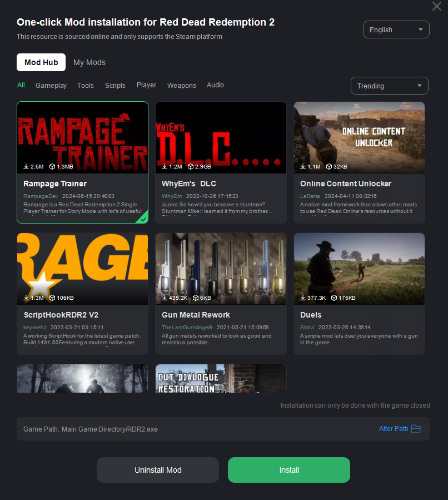Viewport: 448px width, 500px height.
Task: Filter mods by Tools
Action: click(86, 86)
